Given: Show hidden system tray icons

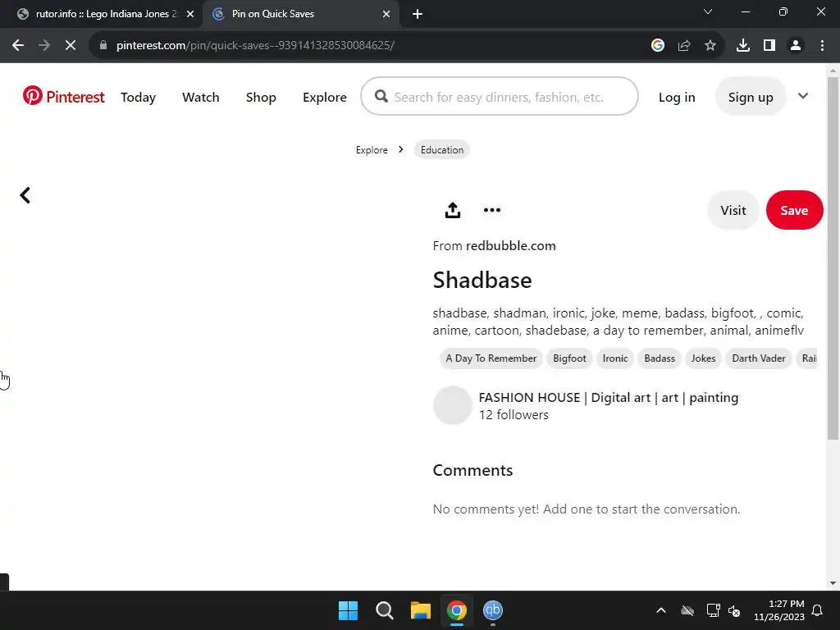Looking at the screenshot, I should point(661,610).
